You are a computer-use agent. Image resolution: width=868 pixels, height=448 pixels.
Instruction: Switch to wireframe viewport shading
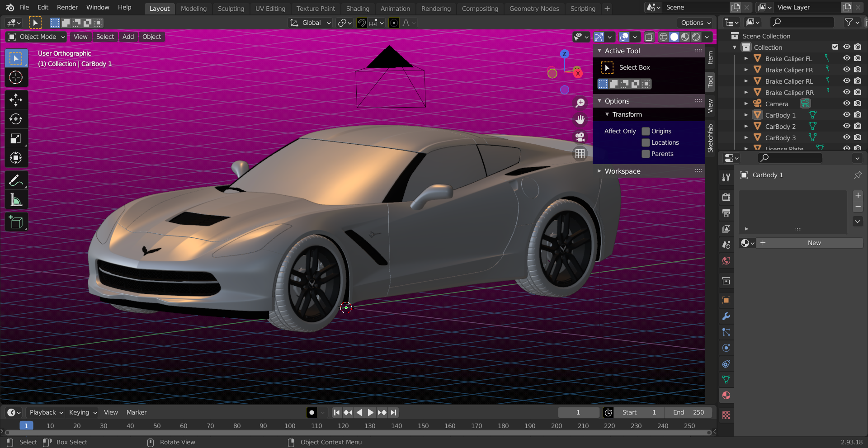click(x=663, y=37)
